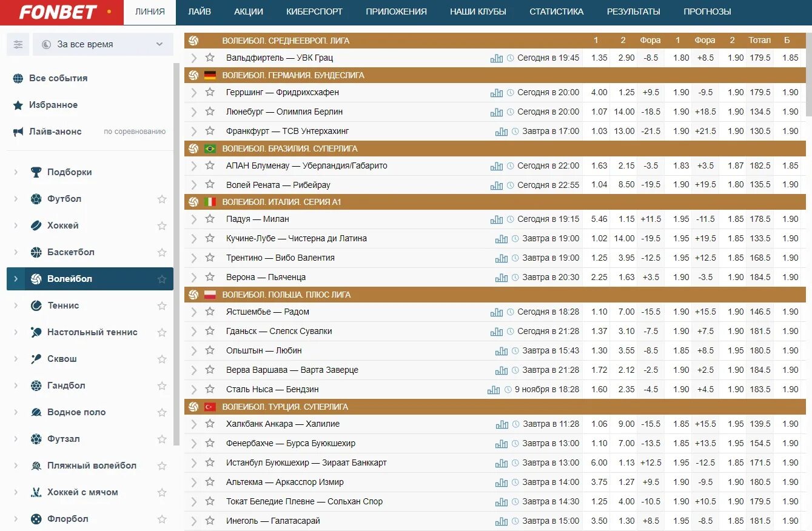Open statistics chart for Верона — Пьяченца
812x531 pixels.
[x=502, y=278]
